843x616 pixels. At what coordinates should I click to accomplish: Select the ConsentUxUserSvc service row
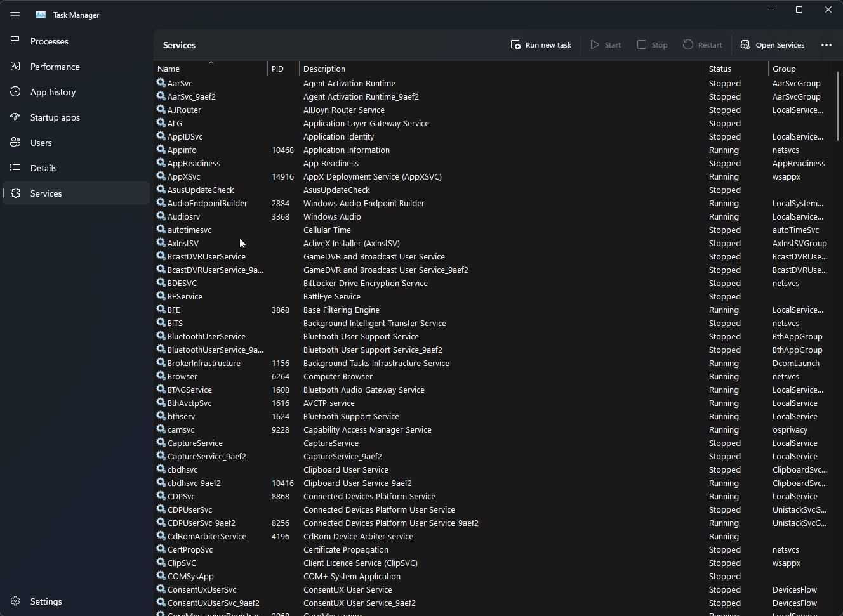[494, 589]
